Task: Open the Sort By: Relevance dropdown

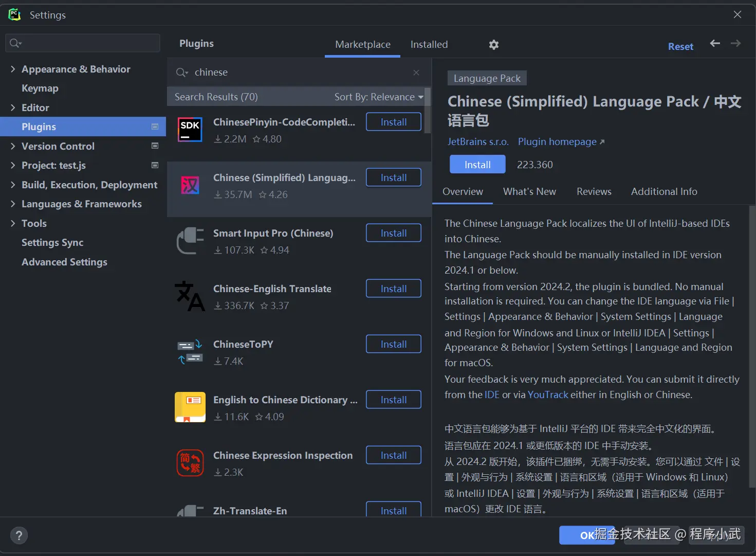Action: (x=379, y=97)
